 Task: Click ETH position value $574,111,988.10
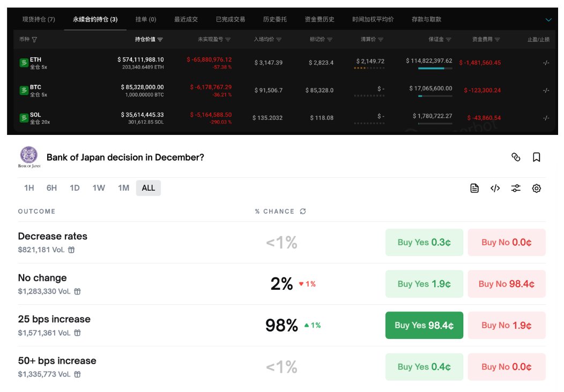pyautogui.click(x=140, y=59)
